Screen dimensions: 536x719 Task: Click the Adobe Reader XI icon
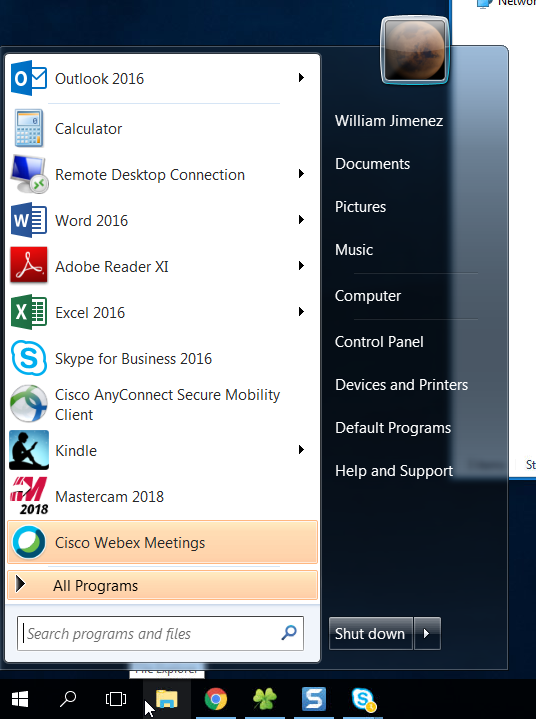coord(28,265)
